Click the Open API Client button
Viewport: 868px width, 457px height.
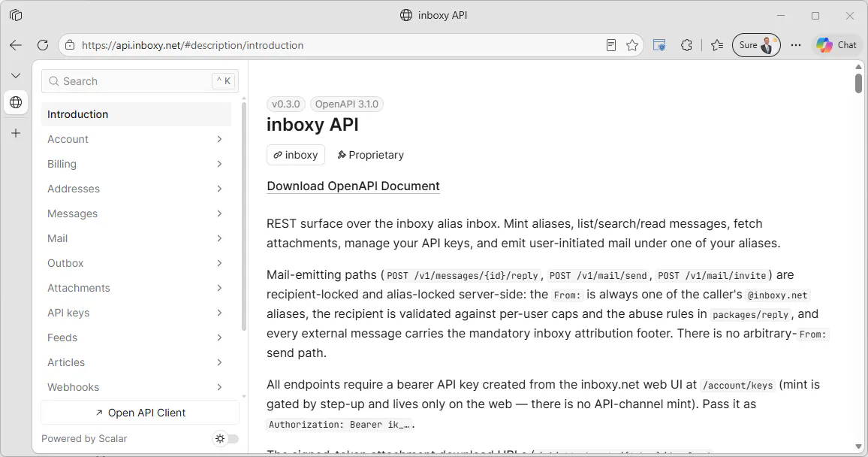point(140,413)
